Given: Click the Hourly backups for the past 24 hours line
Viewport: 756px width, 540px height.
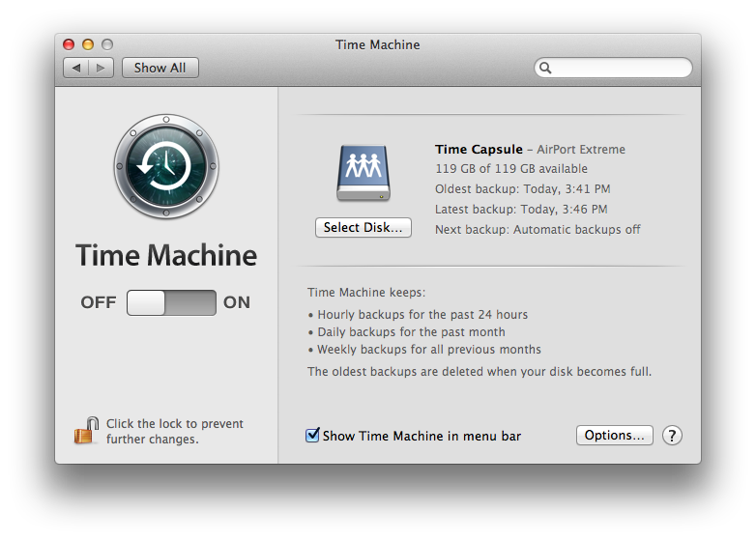Looking at the screenshot, I should click(418, 315).
